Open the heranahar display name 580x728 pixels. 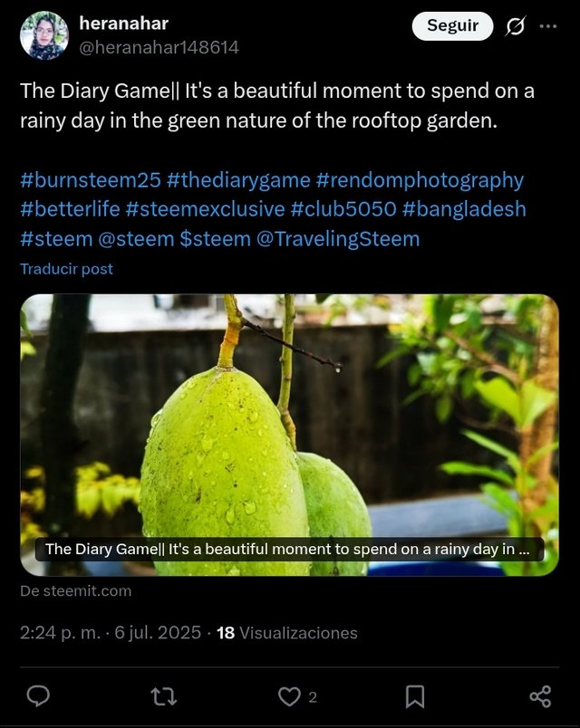pyautogui.click(x=123, y=24)
